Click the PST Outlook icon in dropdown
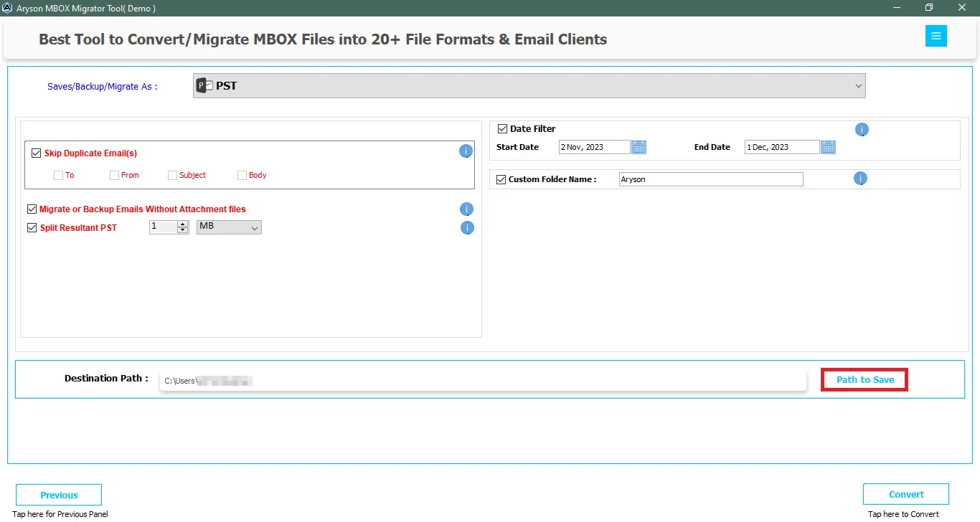Screen dimensions: 980x522 [204, 85]
